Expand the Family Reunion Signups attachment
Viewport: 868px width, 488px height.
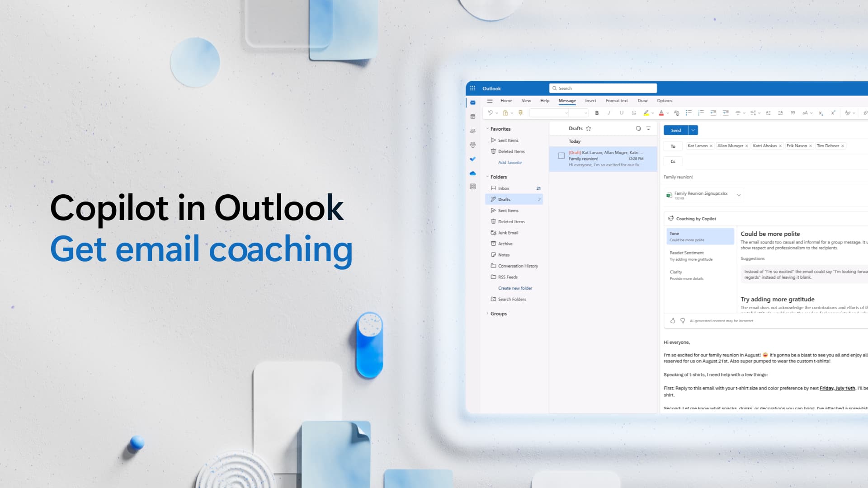click(x=739, y=196)
